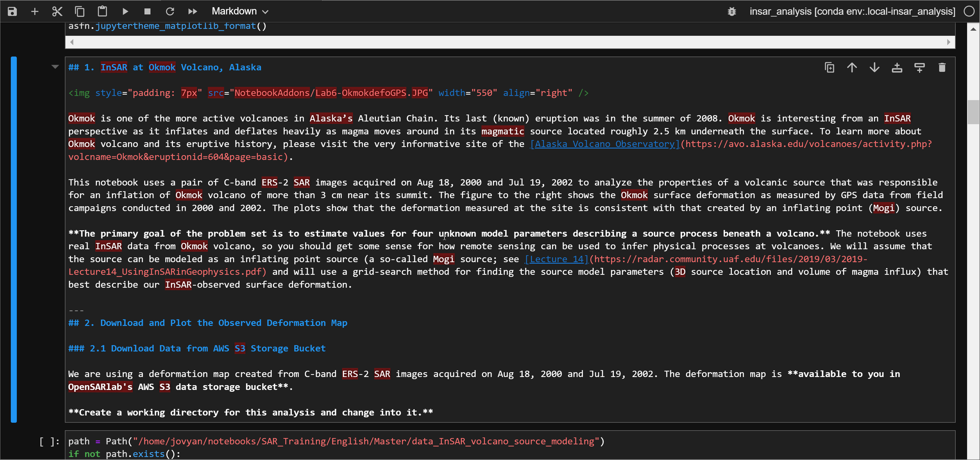Select the cut cell scissors icon
This screenshot has height=460, width=980.
tap(57, 11)
